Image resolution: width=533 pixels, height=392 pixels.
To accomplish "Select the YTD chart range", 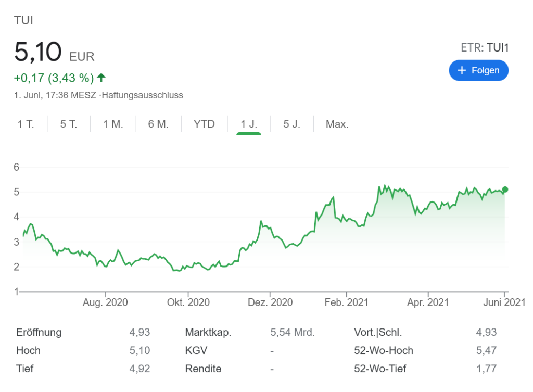I will pos(204,124).
